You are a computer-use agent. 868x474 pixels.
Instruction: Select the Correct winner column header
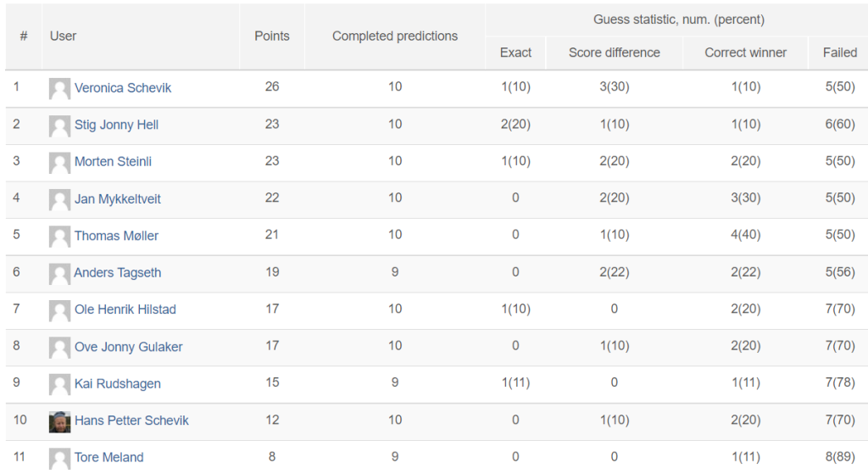pos(746,53)
